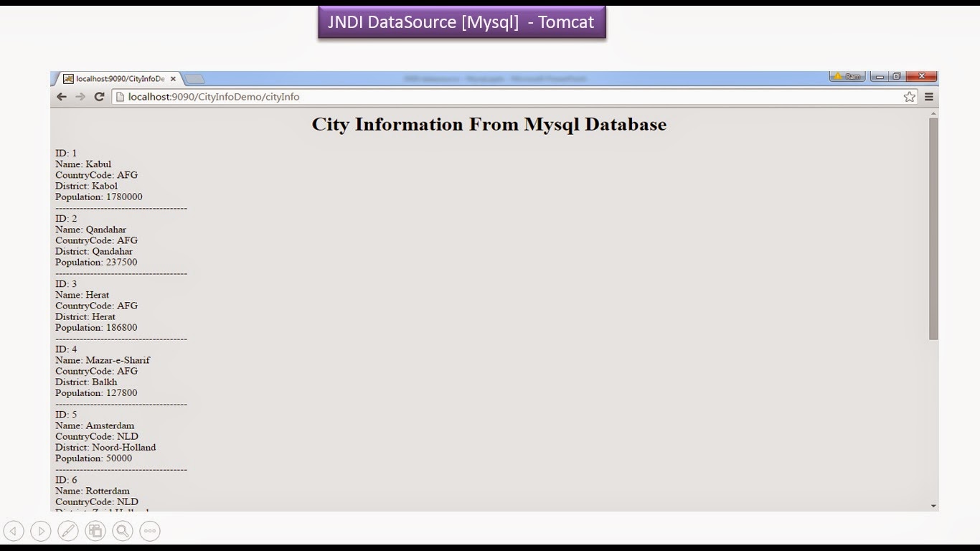The height and width of the screenshot is (551, 980).
Task: Click the text ID: 6
Action: coord(66,479)
